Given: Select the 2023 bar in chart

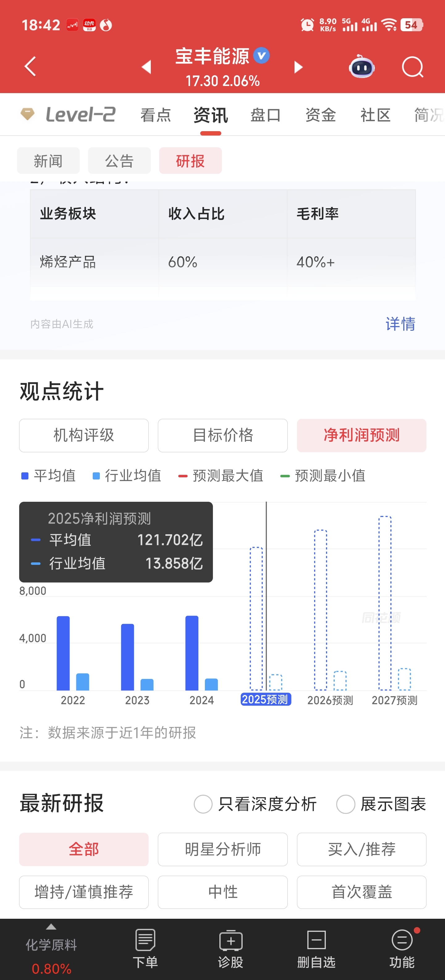Looking at the screenshot, I should 127,657.
